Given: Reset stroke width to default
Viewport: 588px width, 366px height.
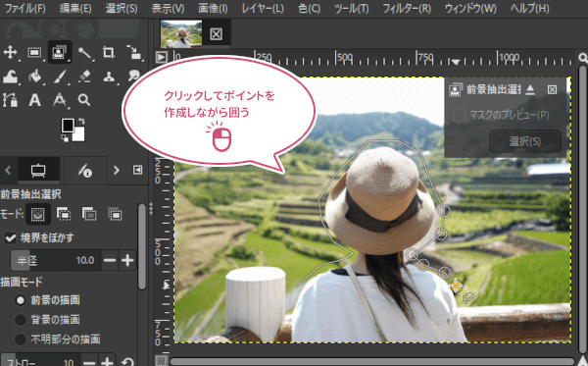Looking at the screenshot, I should click(127, 362).
